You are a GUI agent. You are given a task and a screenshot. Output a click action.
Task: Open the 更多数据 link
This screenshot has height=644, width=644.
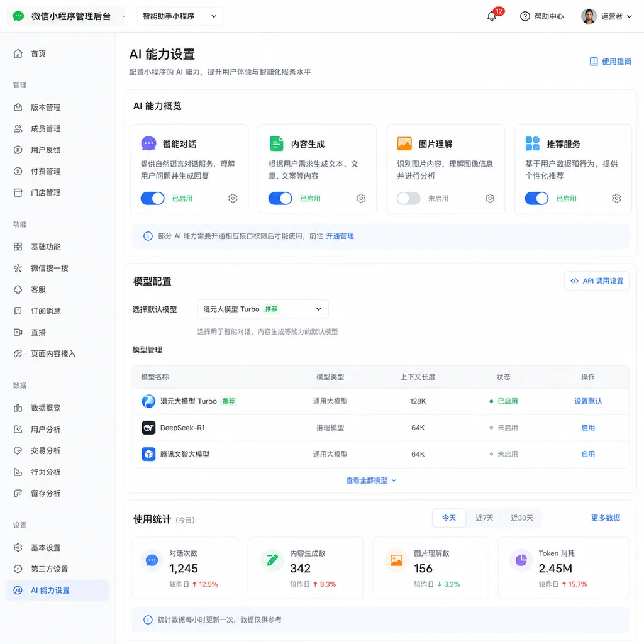[x=606, y=518]
